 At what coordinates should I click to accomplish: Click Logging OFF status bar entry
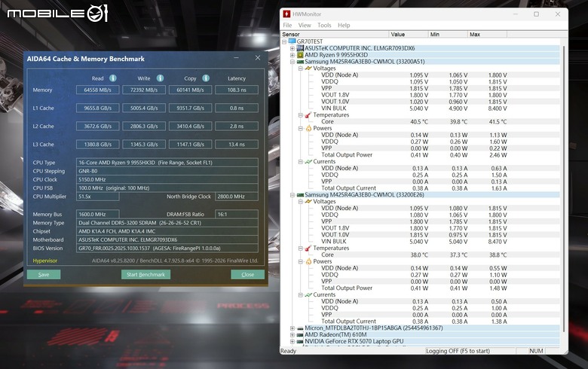click(x=470, y=351)
